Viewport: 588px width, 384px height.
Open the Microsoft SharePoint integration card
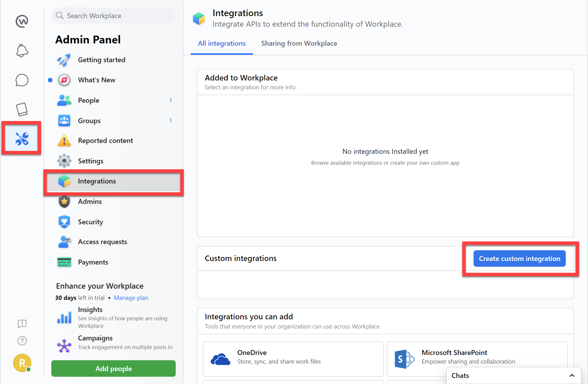click(x=477, y=359)
